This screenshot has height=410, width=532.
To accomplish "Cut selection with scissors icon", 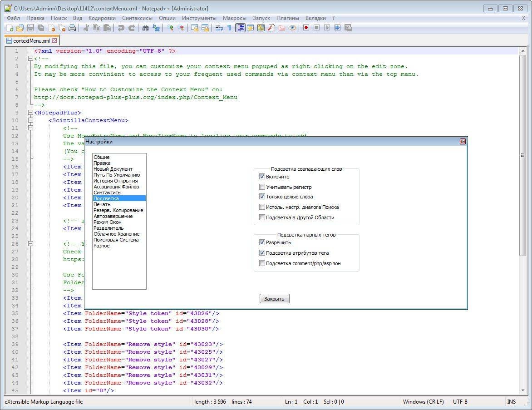I will (86, 28).
